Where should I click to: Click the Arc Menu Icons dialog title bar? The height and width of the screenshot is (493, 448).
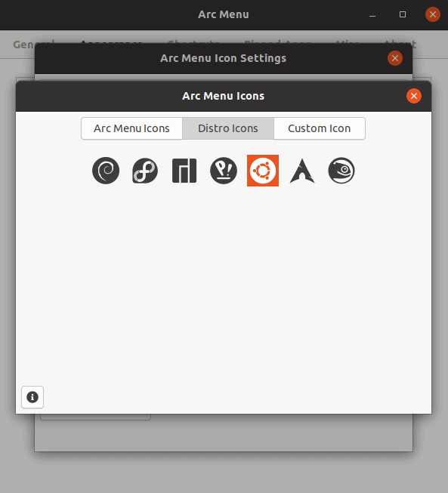point(224,96)
